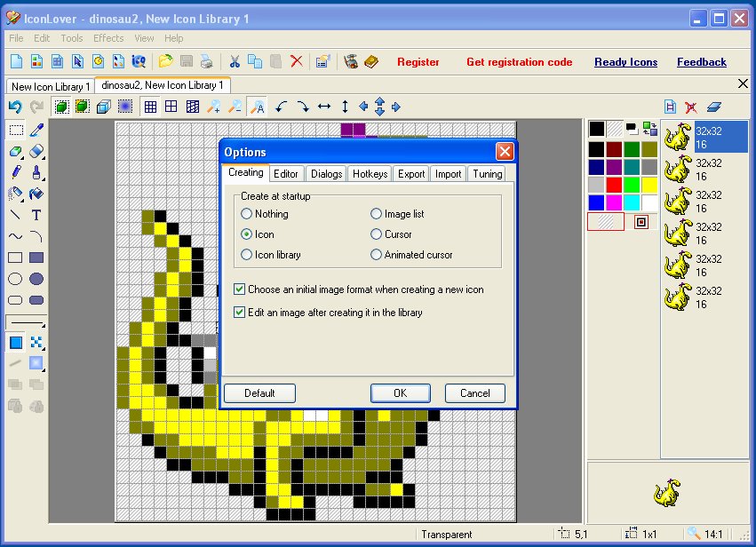Open the Tuning tab
Viewport: 756px width, 547px height.
pyautogui.click(x=487, y=174)
